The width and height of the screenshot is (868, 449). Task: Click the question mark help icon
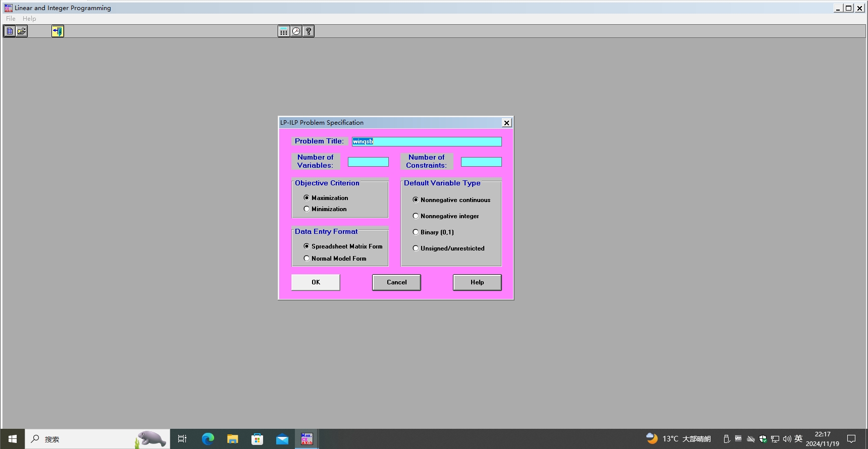[309, 31]
